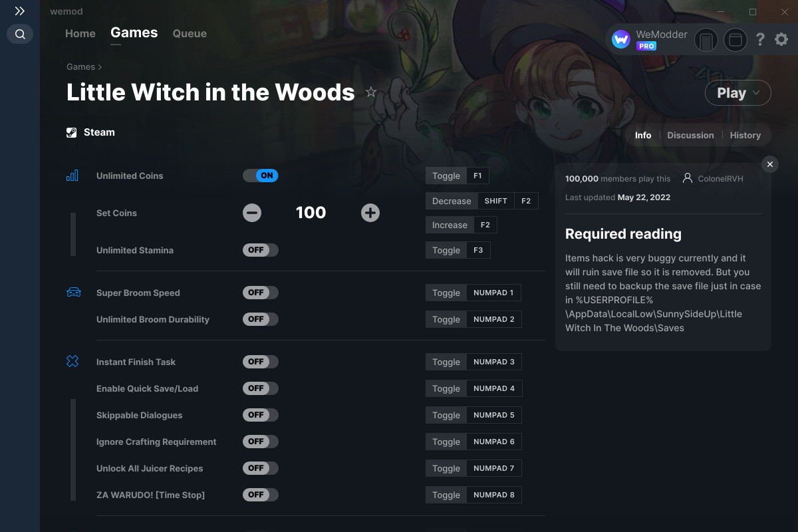Image resolution: width=798 pixels, height=532 pixels.
Task: Open search from the left sidebar
Action: coord(19,34)
